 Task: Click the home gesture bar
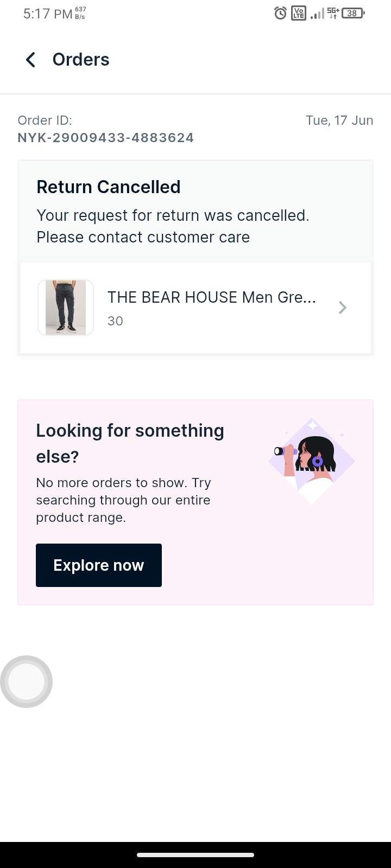click(195, 855)
